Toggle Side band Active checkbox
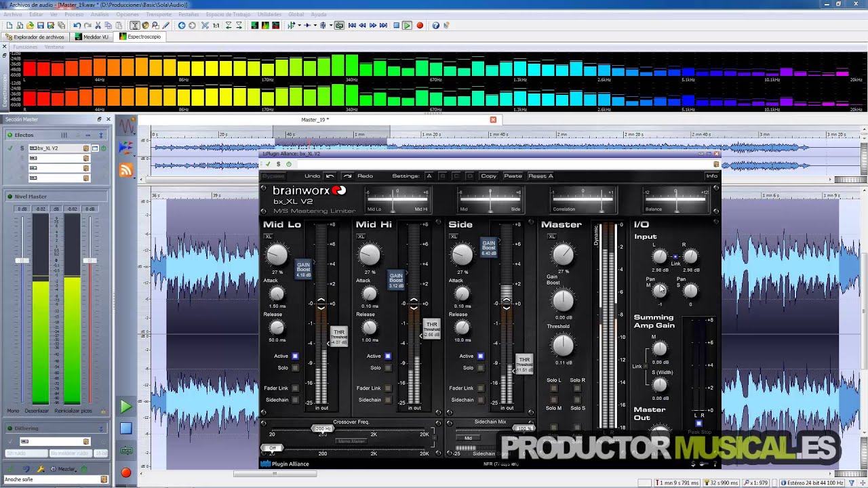Screen dimensions: 868x488 click(480, 356)
